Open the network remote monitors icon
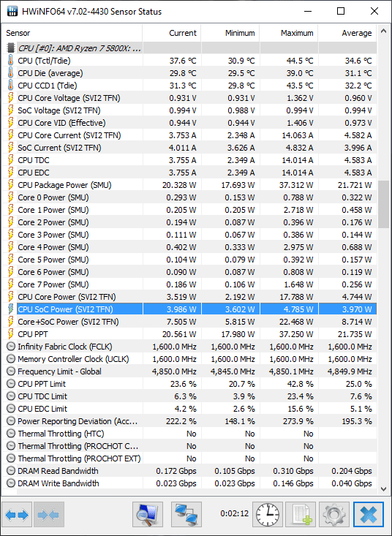Screen dimensions: 392x536 pos(186,514)
